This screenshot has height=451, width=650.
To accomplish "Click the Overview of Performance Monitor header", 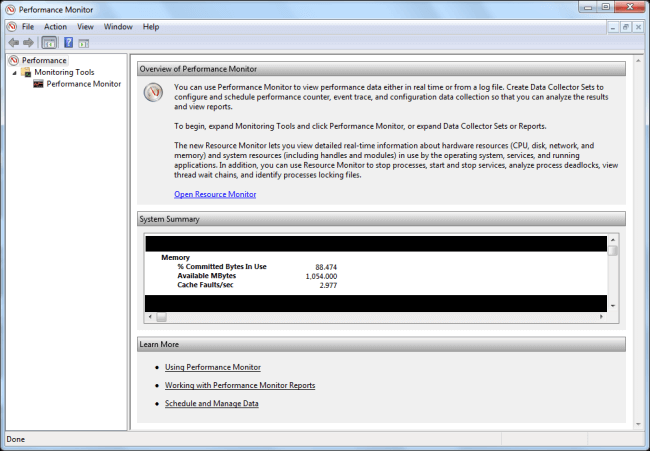I will coord(381,69).
